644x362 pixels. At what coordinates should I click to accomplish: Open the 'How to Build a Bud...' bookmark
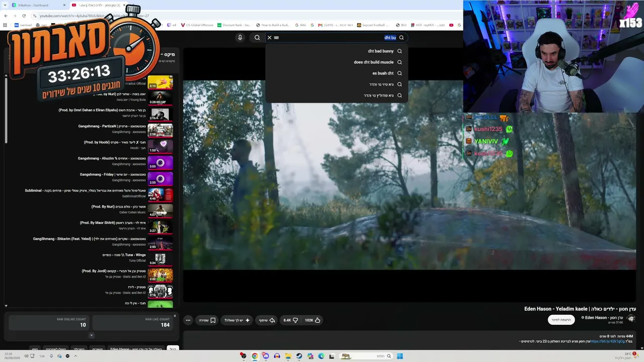tap(273, 25)
